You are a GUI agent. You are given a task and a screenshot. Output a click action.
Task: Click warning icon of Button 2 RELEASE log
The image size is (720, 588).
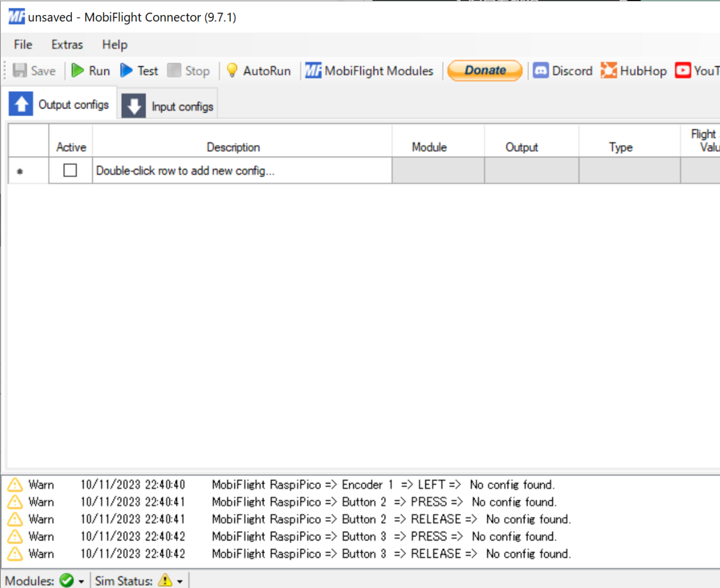[x=14, y=519]
